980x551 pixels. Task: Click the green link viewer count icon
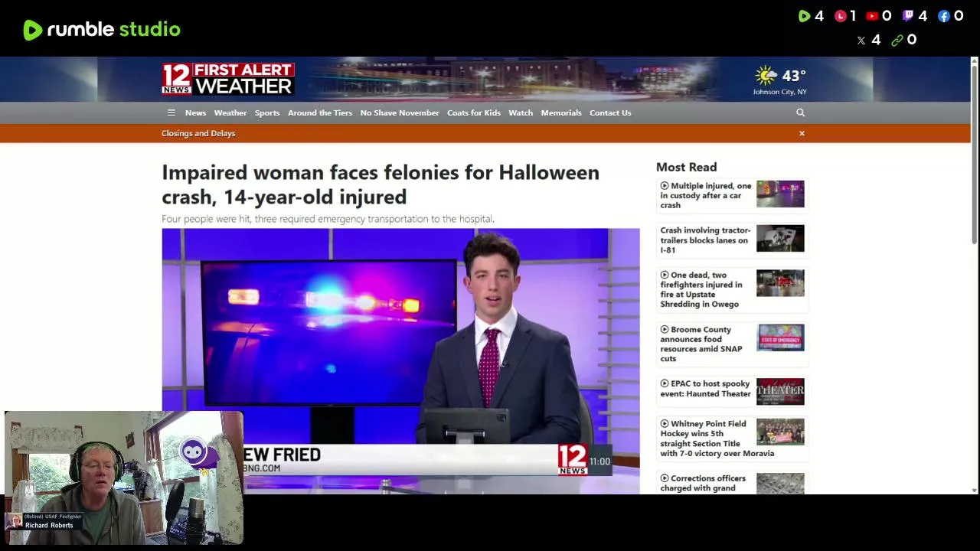coord(897,41)
